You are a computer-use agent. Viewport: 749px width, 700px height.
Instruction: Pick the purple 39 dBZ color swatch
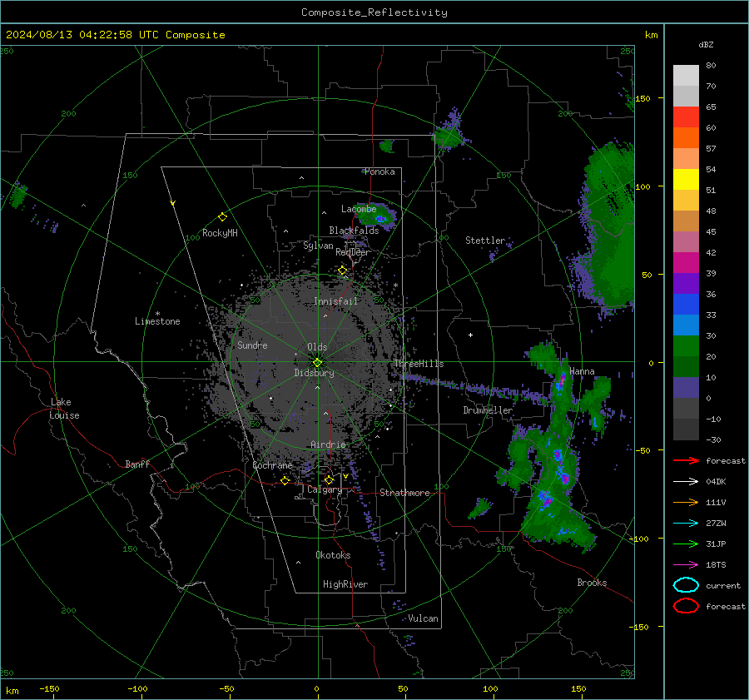coord(686,283)
